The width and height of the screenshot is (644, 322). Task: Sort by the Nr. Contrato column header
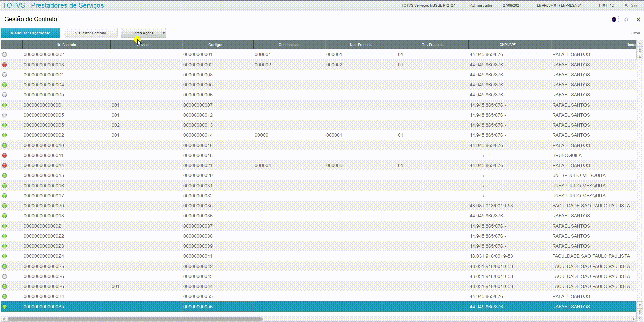click(x=66, y=45)
